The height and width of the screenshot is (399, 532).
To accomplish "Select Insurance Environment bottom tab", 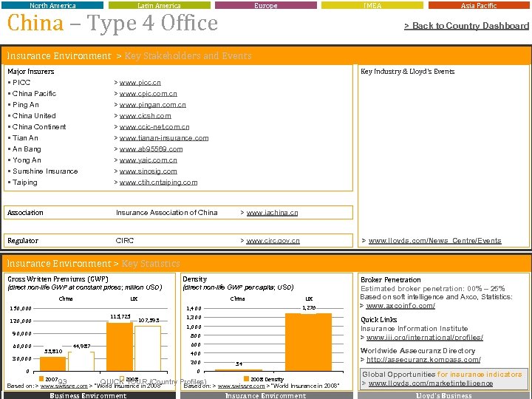I will pyautogui.click(x=266, y=395).
